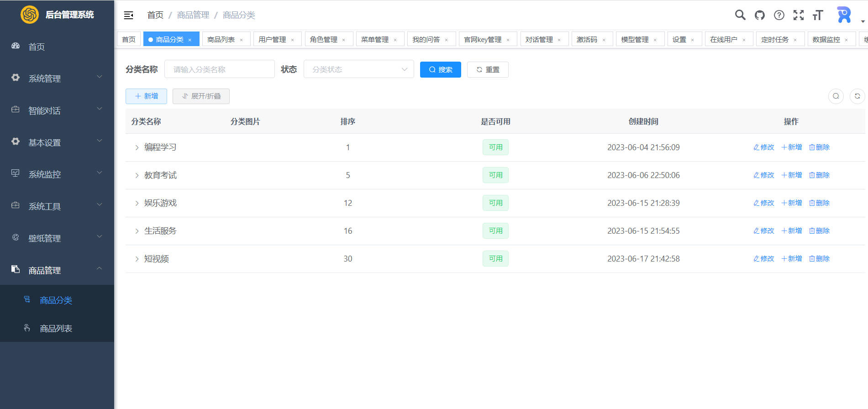The height and width of the screenshot is (409, 868).
Task: Focus the 分类名称 input field
Action: tap(220, 69)
